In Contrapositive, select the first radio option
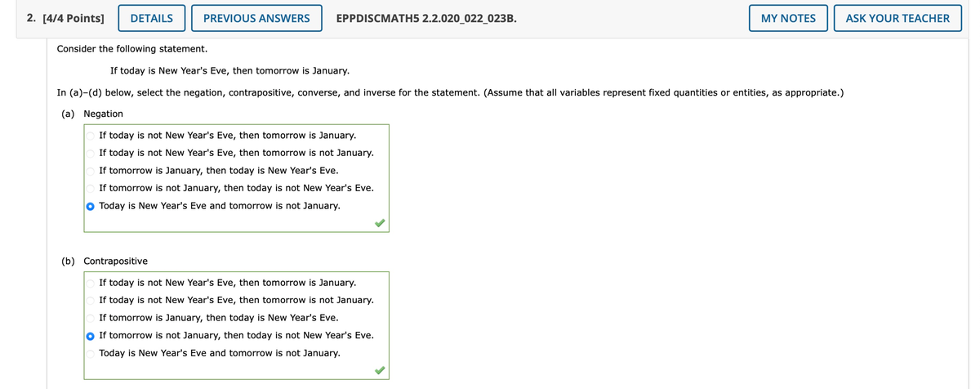The height and width of the screenshot is (389, 980). click(91, 283)
